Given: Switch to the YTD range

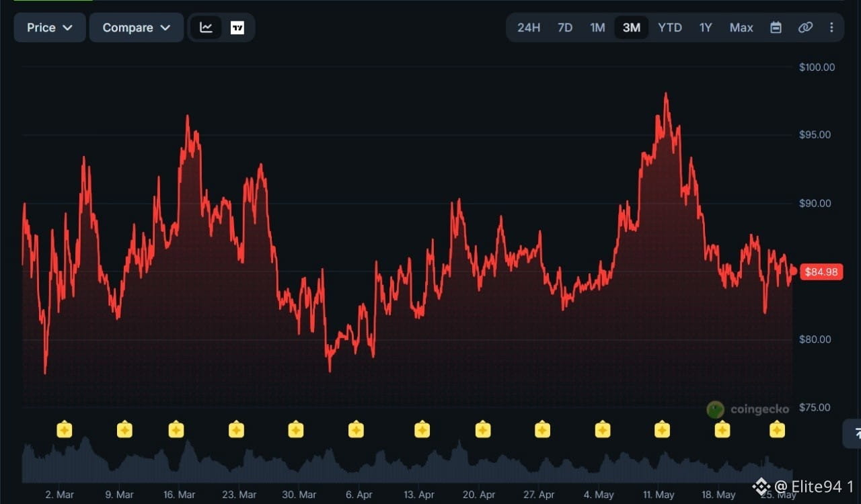Looking at the screenshot, I should click(670, 28).
